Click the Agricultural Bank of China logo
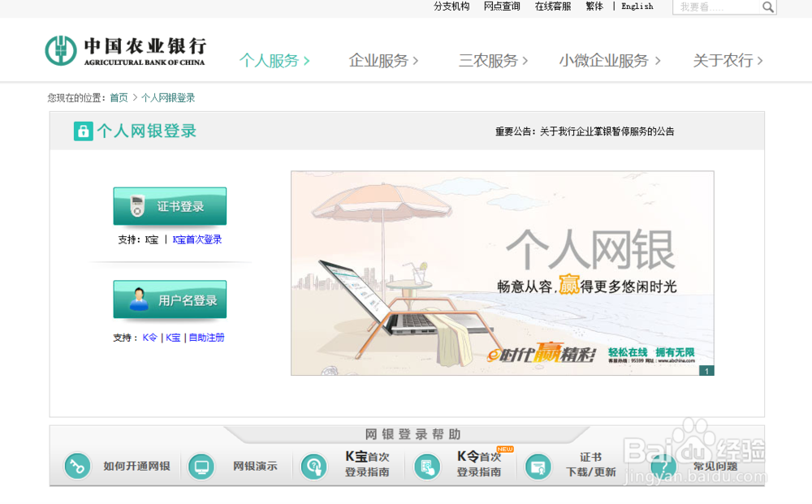 122,50
